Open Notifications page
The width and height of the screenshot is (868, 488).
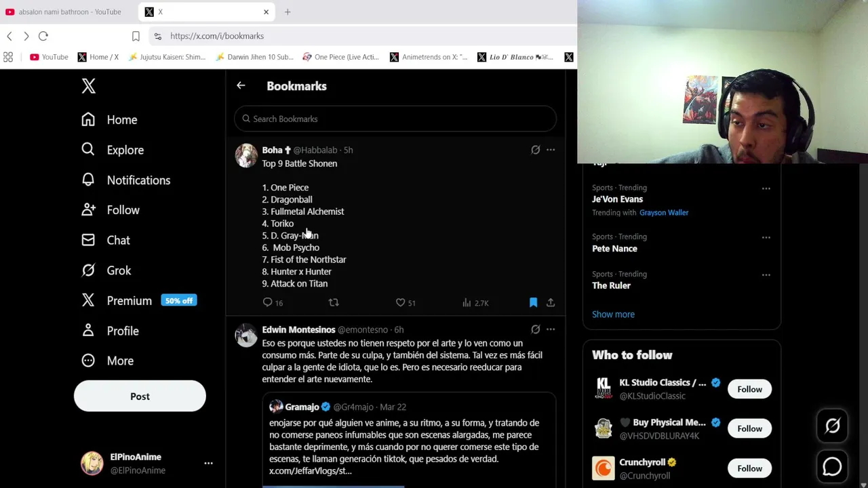click(125, 180)
